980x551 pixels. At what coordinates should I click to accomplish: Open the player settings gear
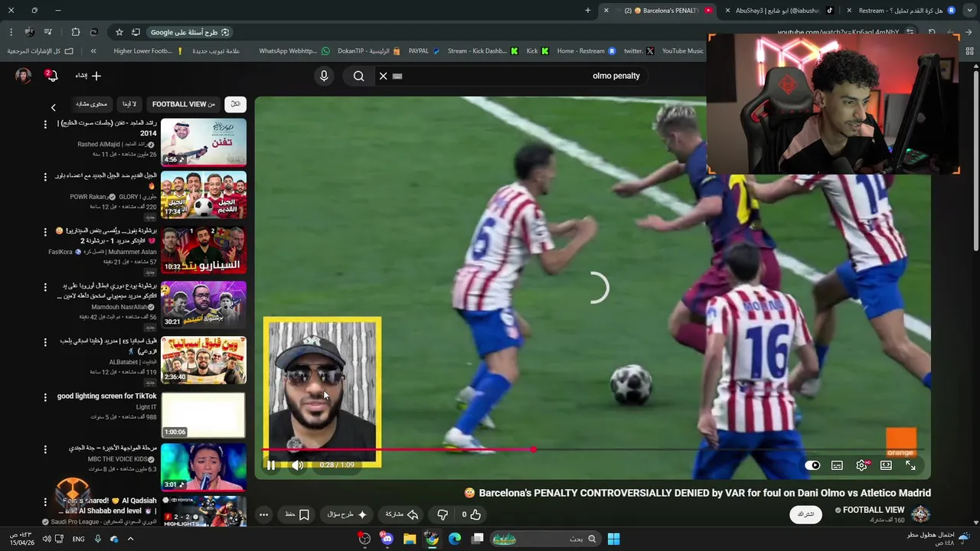(861, 465)
